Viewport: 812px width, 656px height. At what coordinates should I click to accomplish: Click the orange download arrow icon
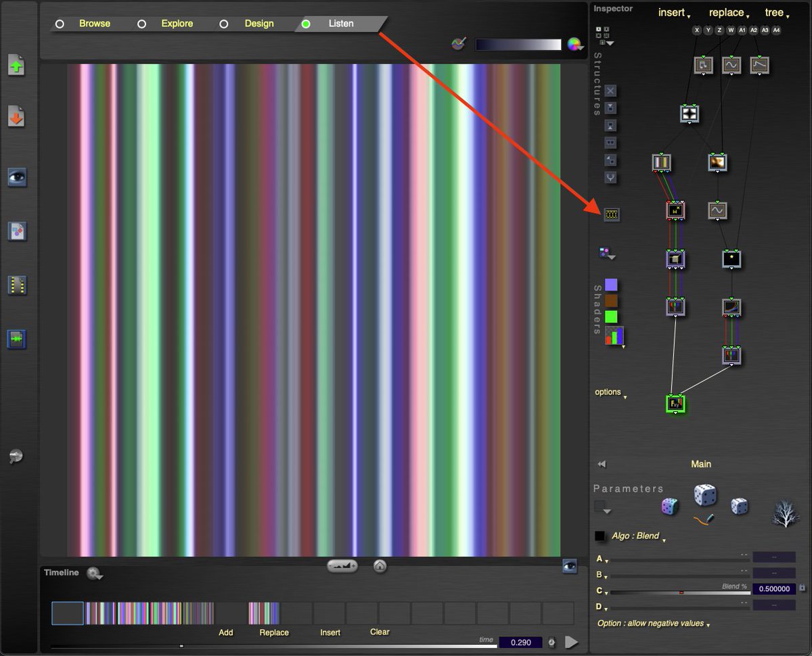[17, 117]
